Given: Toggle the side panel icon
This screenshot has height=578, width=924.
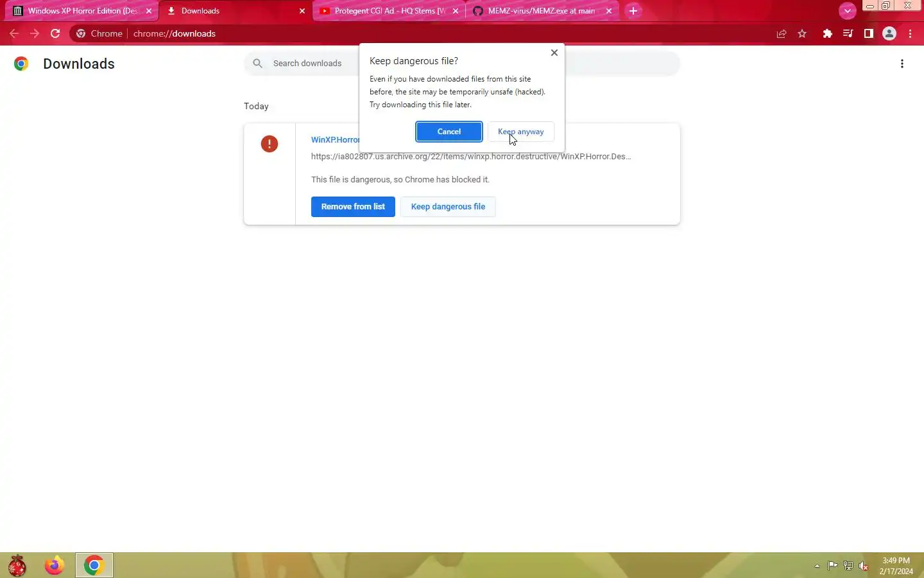Looking at the screenshot, I should pyautogui.click(x=869, y=33).
